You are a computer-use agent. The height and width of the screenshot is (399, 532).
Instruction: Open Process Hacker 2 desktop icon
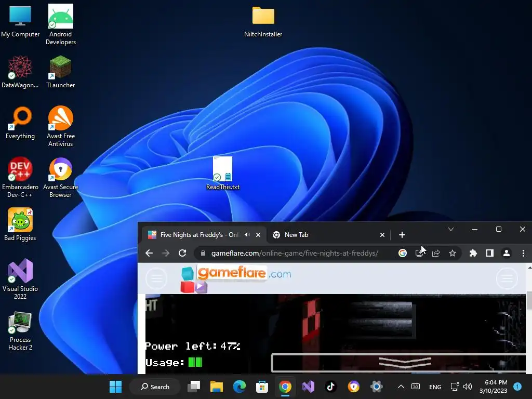click(x=20, y=331)
